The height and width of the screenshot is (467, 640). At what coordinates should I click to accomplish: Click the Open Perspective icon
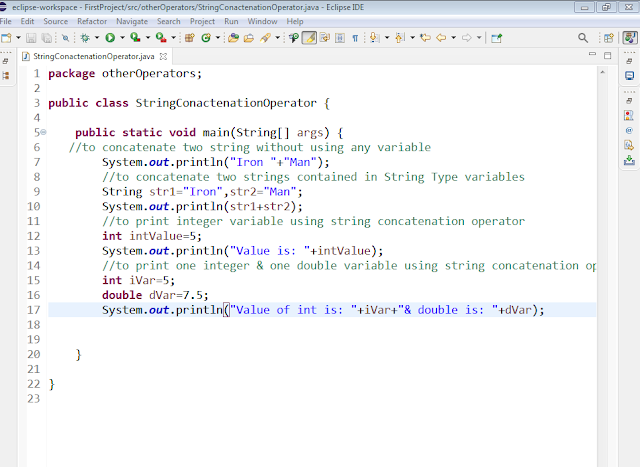(609, 38)
